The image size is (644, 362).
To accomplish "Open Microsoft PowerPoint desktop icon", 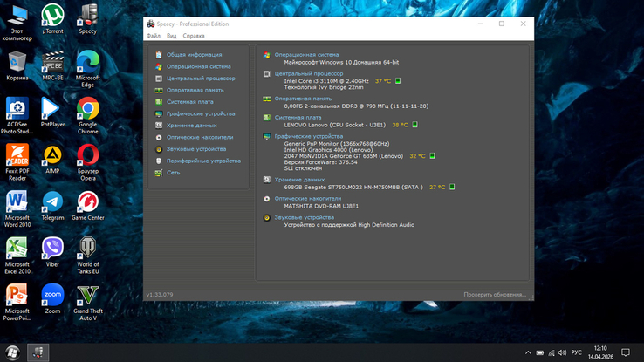I will pyautogui.click(x=17, y=303).
